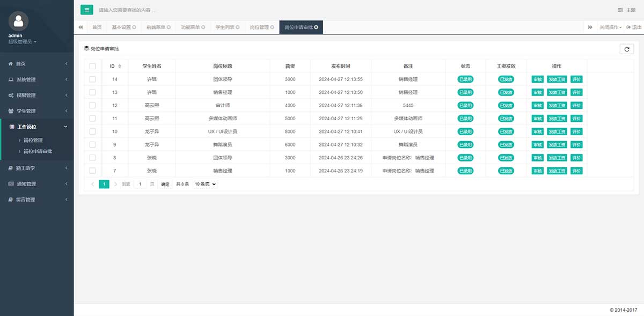Select the checkbox for row ID 10

[x=92, y=131]
